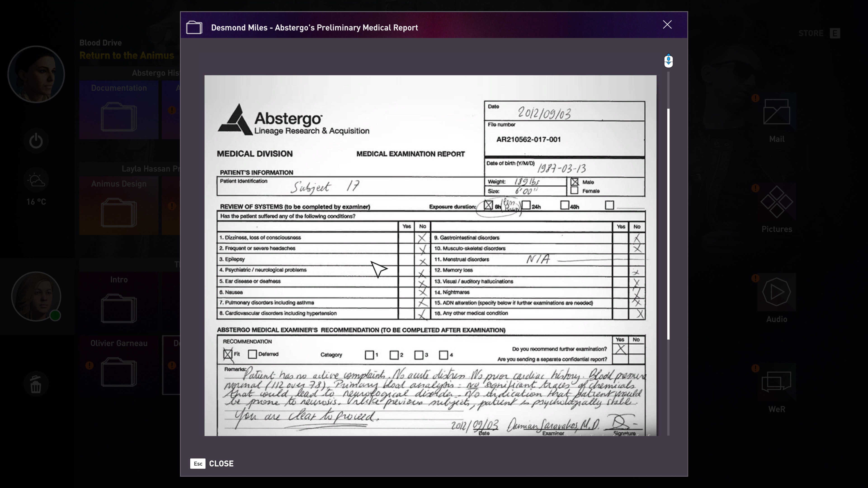Open the Audio player icon
The height and width of the screenshot is (488, 868).
pyautogui.click(x=776, y=292)
